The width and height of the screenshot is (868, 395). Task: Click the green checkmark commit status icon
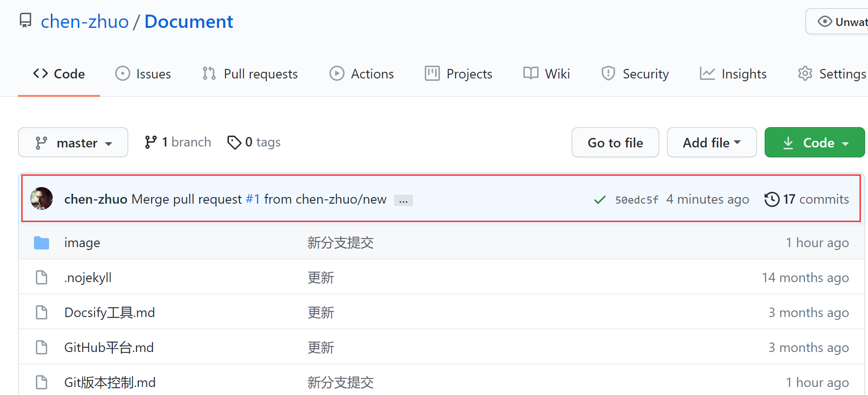[599, 200]
